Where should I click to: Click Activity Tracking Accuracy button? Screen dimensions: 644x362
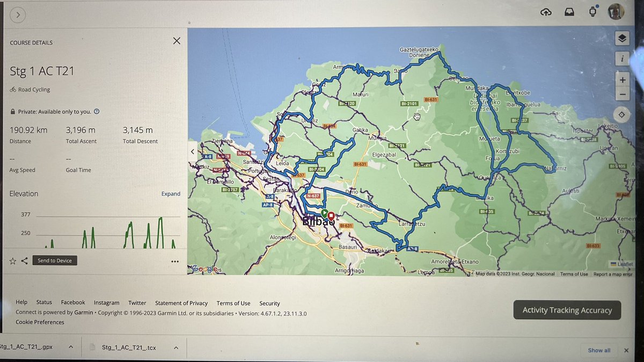coord(567,310)
